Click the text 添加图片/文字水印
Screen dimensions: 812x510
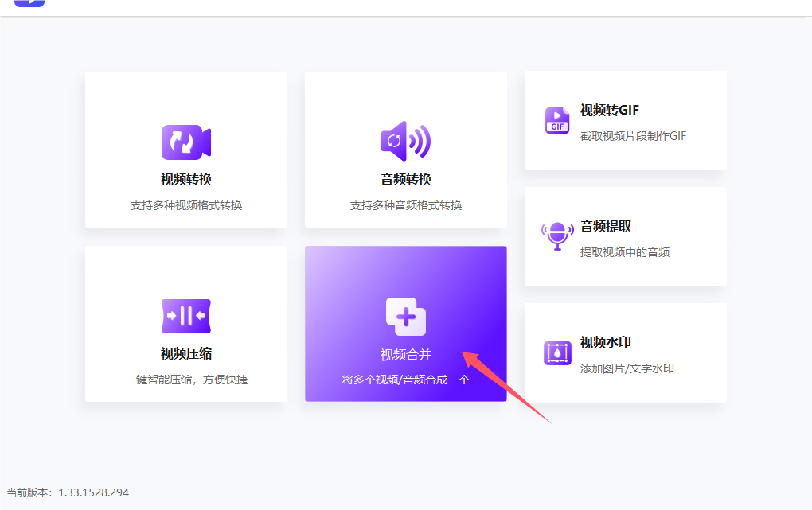click(x=627, y=368)
